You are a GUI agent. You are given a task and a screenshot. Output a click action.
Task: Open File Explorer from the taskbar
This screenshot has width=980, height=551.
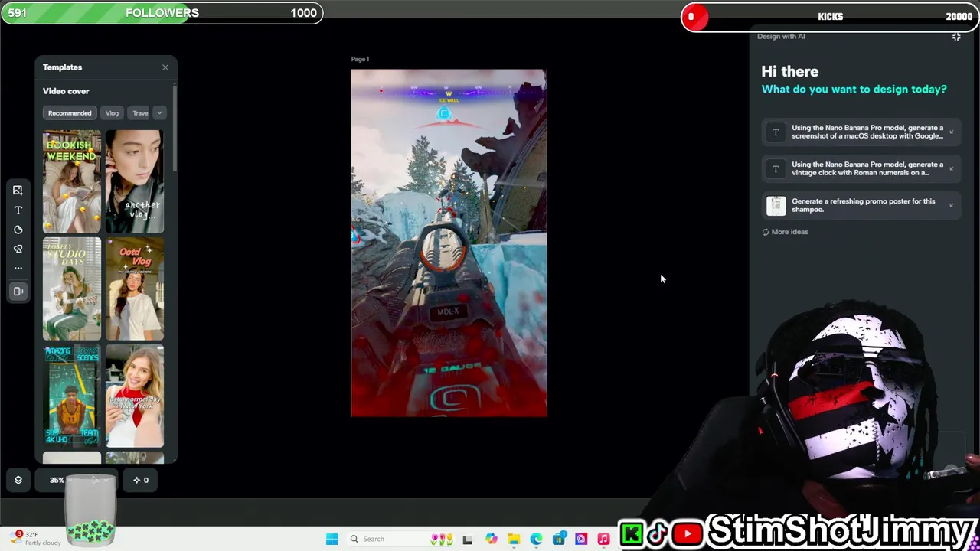tap(514, 539)
